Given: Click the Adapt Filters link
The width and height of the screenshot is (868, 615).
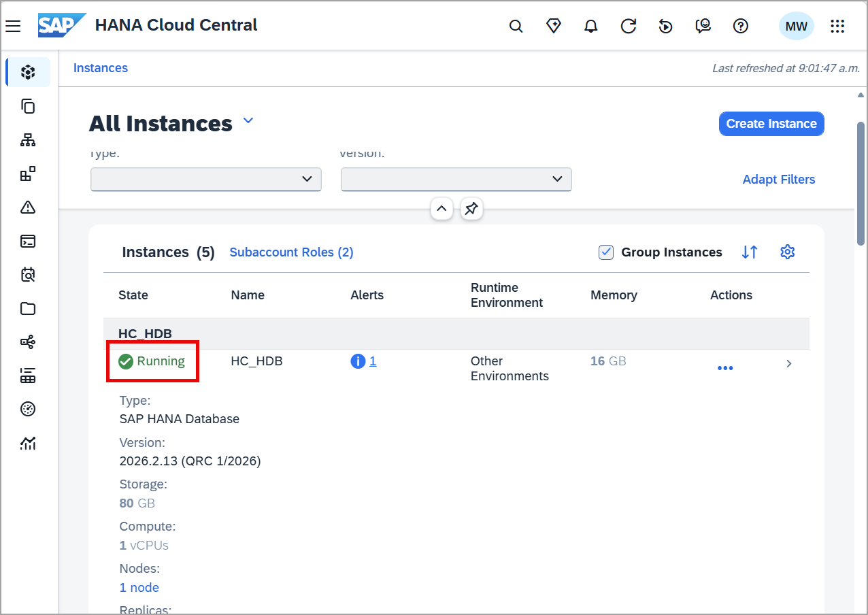Looking at the screenshot, I should coord(779,180).
